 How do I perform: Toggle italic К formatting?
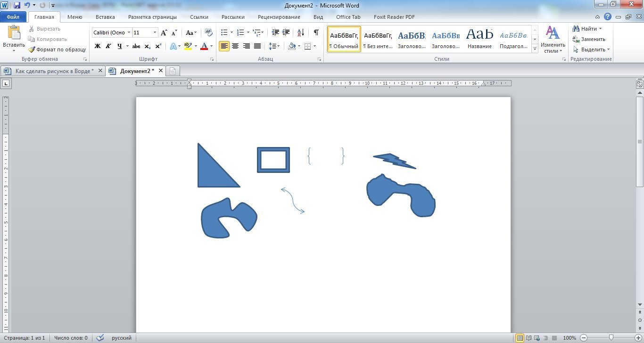pos(108,46)
